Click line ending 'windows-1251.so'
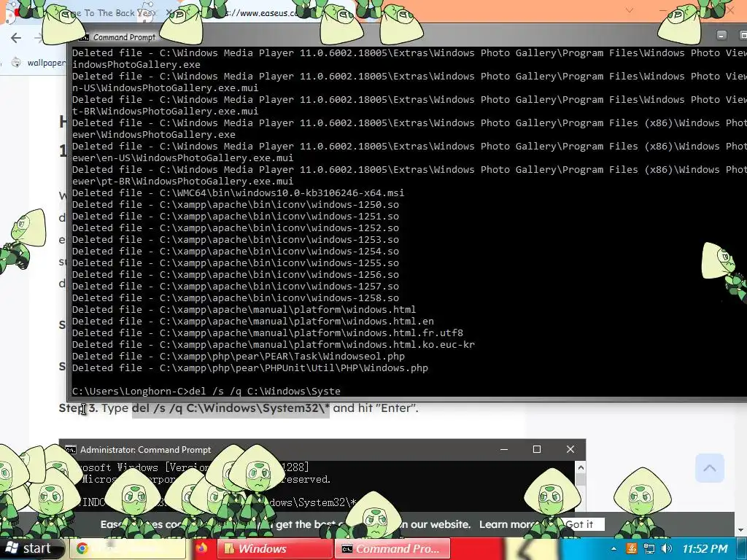747x560 pixels. point(236,216)
